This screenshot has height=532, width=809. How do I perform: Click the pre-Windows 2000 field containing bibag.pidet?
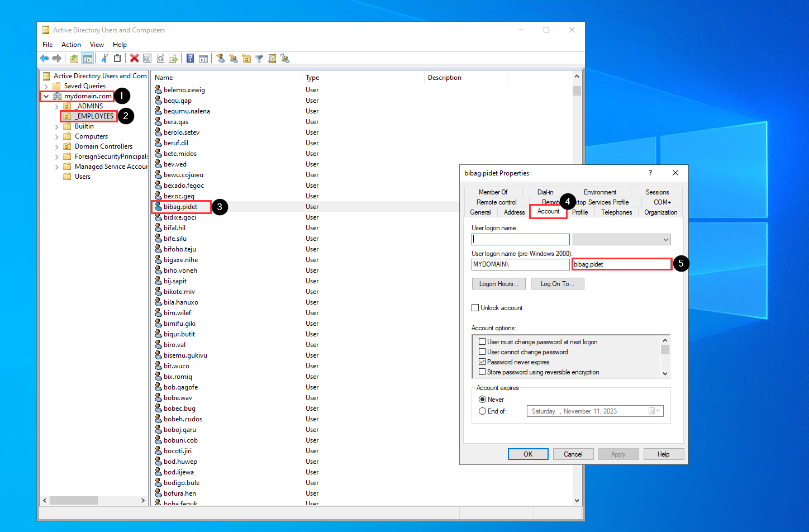tap(622, 264)
